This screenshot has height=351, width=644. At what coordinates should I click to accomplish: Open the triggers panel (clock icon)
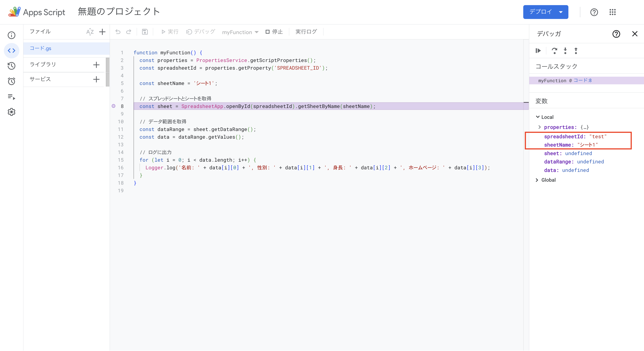coord(11,81)
